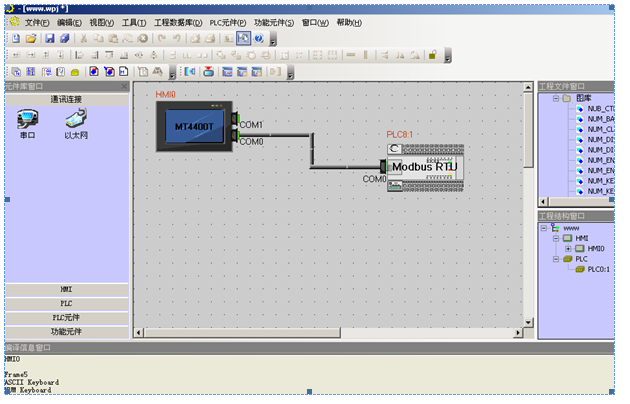Select the serial port (串口) connection icon
Viewport: 630px width, 404px height.
[28, 121]
